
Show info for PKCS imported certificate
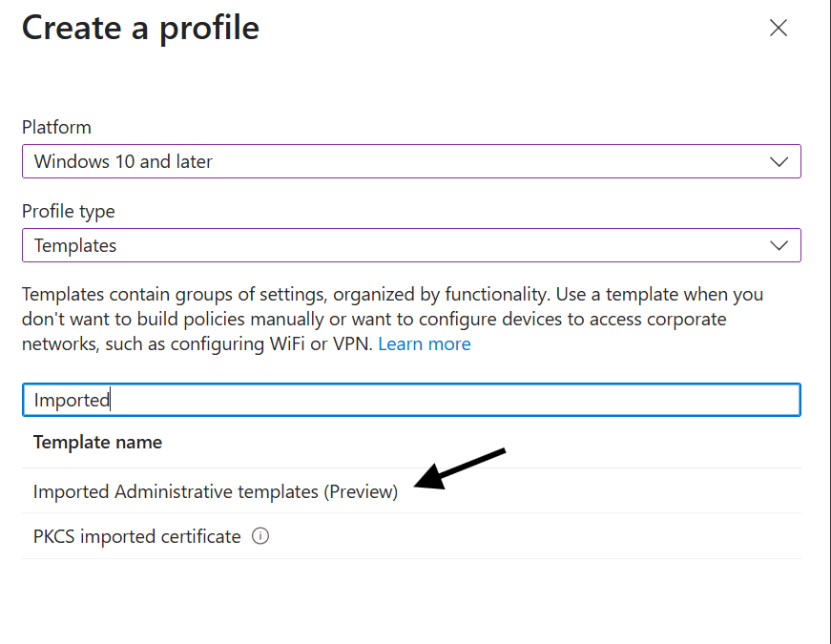coord(260,536)
